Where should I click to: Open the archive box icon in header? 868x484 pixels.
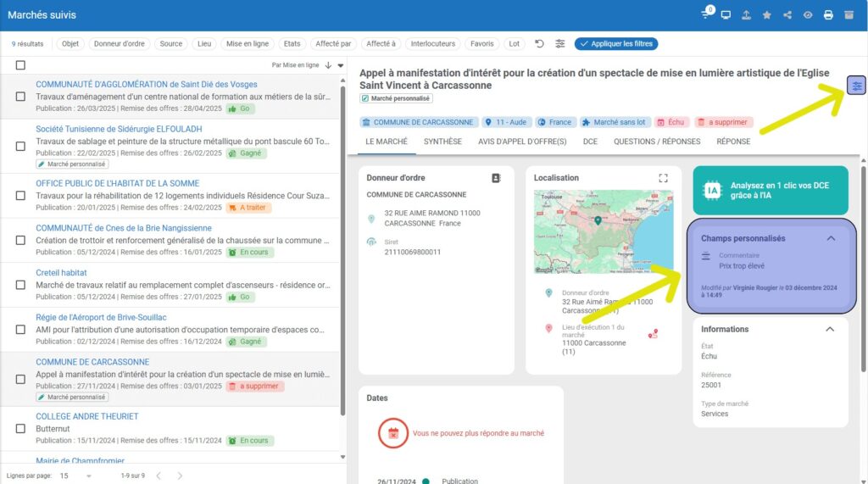click(849, 14)
